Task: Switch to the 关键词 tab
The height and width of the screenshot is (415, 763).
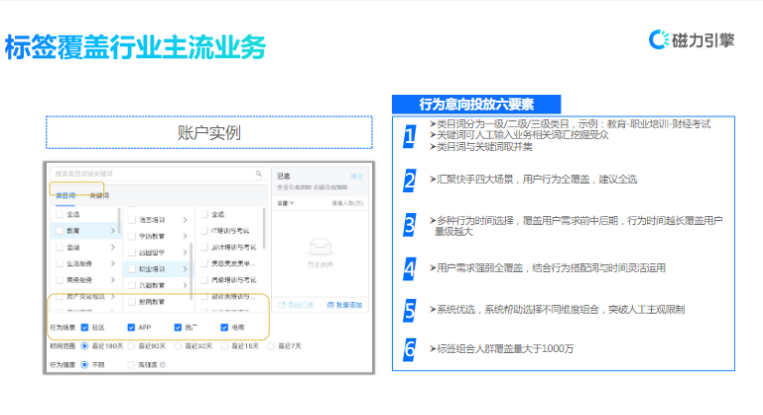Action: coord(99,196)
